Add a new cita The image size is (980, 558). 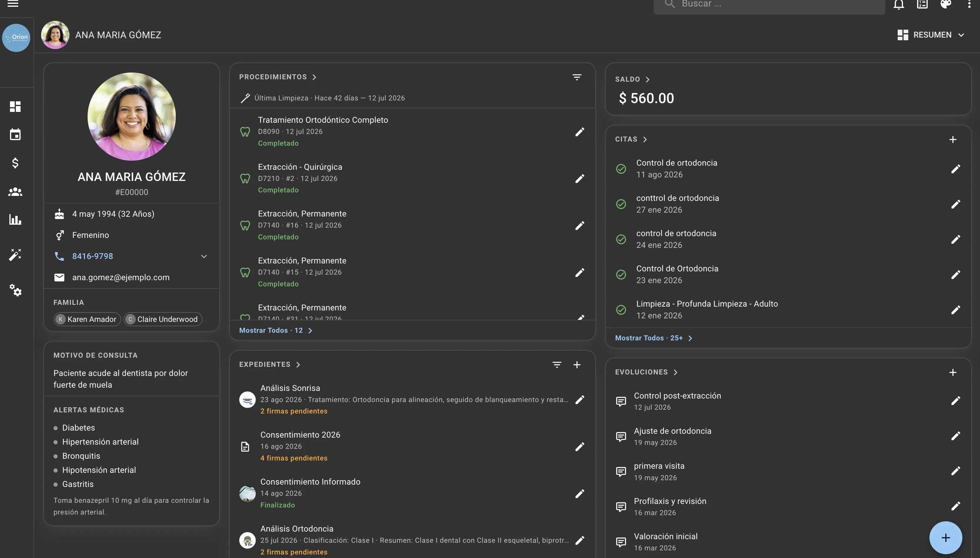click(953, 139)
